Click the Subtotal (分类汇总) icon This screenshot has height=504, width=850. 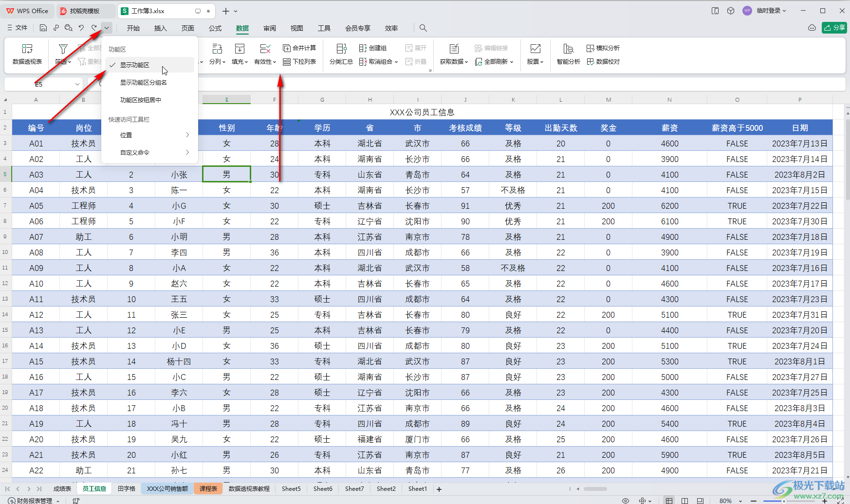tap(341, 49)
